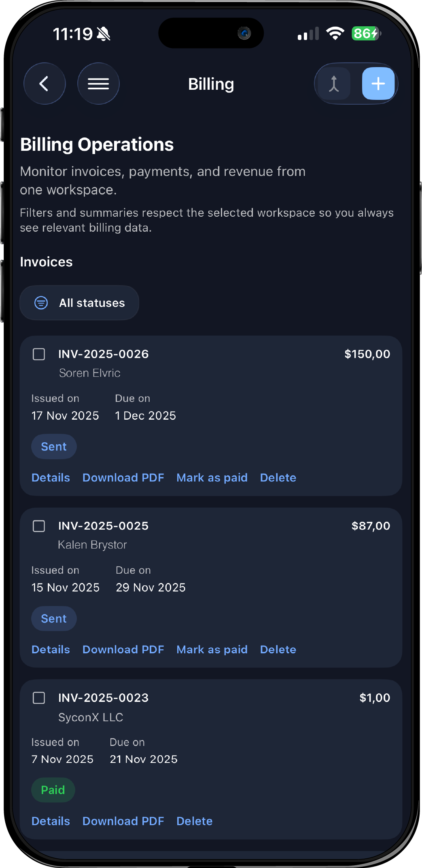
Task: Mark Kalen Brystor invoice as paid
Action: pyautogui.click(x=212, y=650)
